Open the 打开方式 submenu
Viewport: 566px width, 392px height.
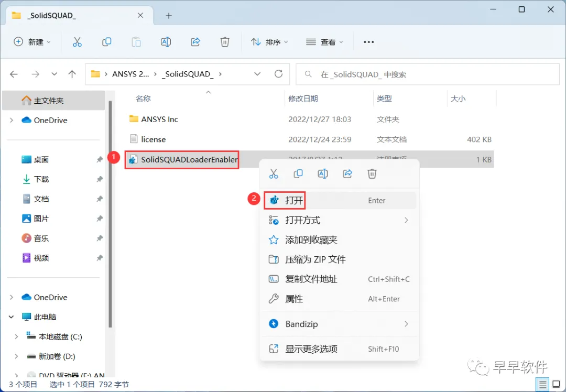click(x=339, y=220)
